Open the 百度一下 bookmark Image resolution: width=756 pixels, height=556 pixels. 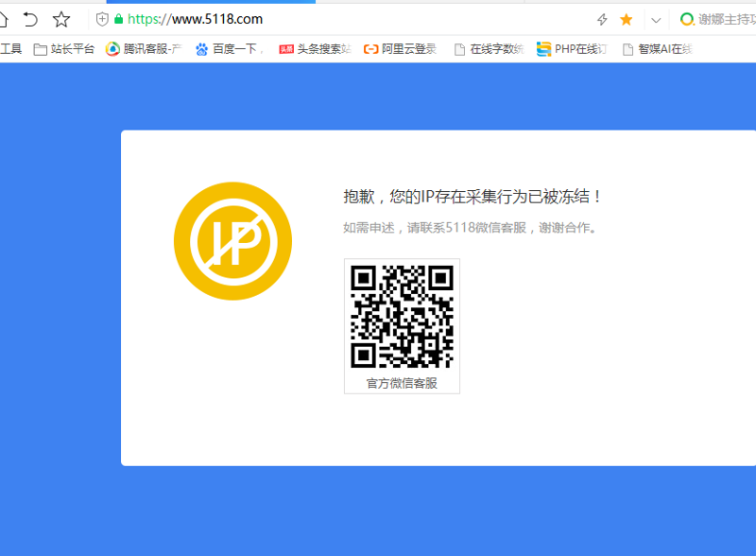230,49
